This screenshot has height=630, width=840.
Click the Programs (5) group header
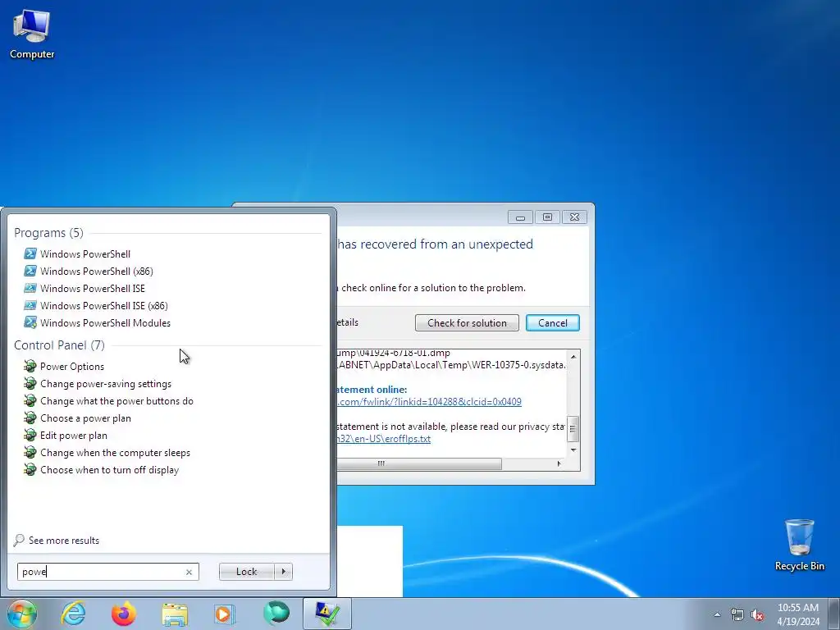coord(48,232)
